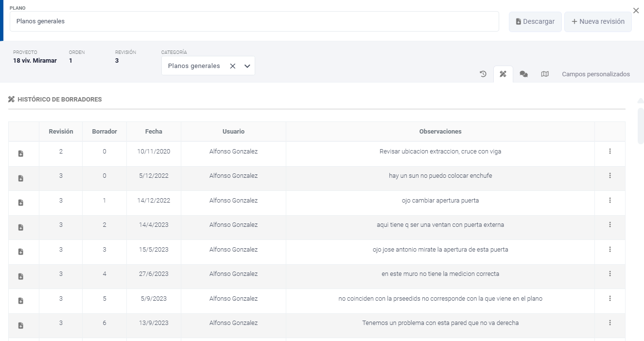This screenshot has height=341, width=644.
Task: Create a Nueva revisión
Action: click(598, 22)
